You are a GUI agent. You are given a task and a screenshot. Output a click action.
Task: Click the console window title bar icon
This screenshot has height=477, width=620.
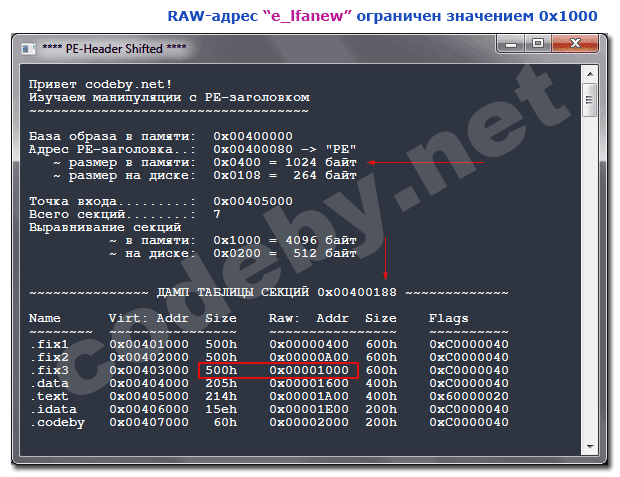28,49
